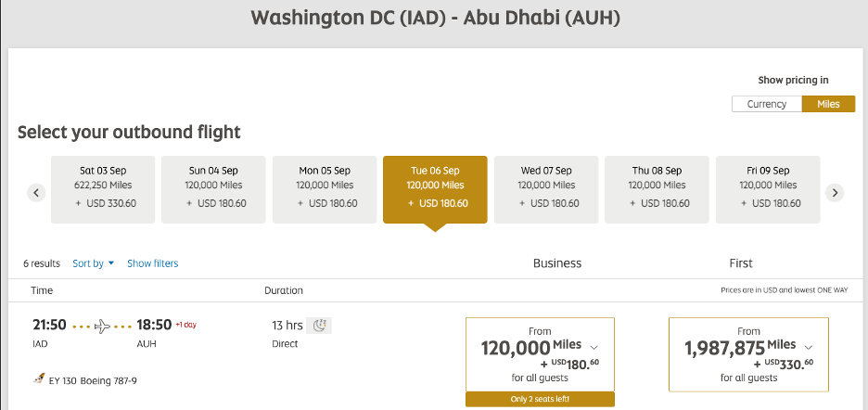Viewport: 868px width, 410px height.
Task: Select the Wed 07 Sep date tab
Action: (546, 189)
